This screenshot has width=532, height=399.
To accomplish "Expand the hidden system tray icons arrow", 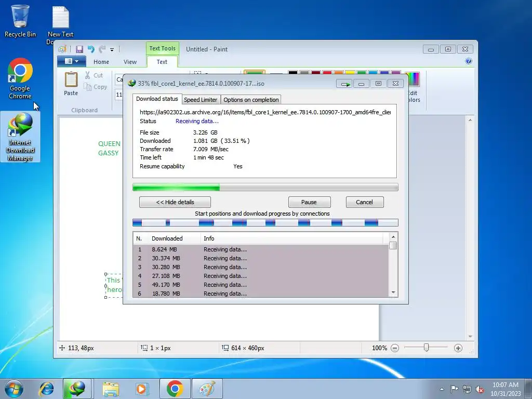I will 442,389.
